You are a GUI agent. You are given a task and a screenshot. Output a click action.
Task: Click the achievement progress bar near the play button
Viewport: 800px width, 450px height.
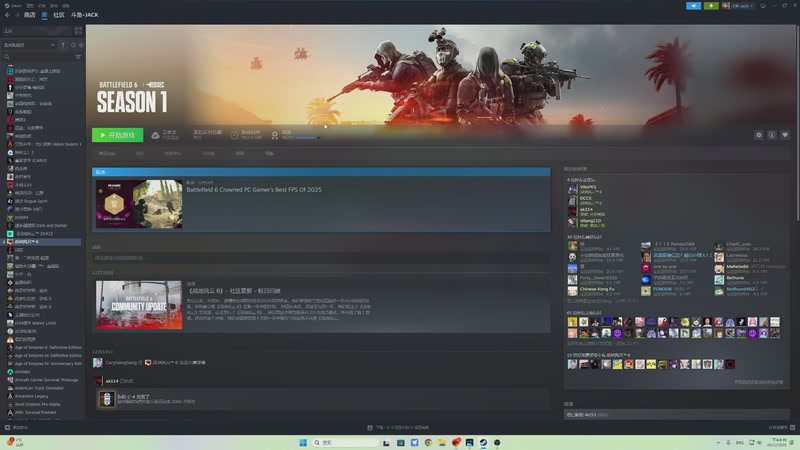coord(308,138)
